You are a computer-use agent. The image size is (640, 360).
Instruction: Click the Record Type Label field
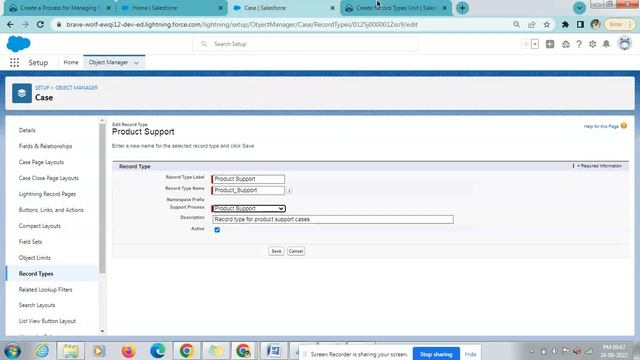249,179
